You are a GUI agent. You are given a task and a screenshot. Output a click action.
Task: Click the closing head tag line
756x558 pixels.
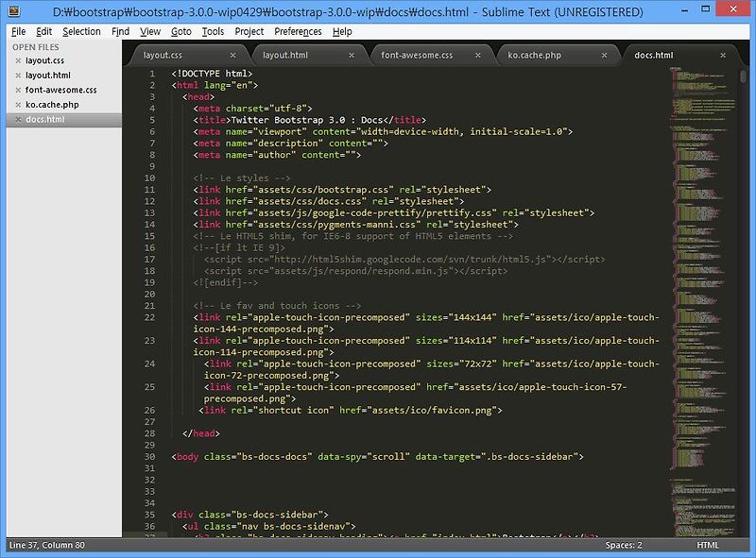pyautogui.click(x=200, y=433)
